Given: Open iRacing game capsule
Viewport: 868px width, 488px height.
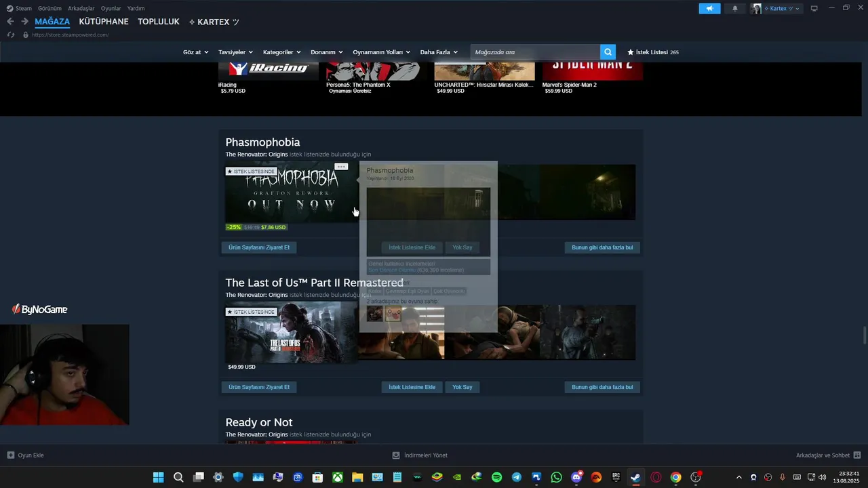Looking at the screenshot, I should pos(268,70).
